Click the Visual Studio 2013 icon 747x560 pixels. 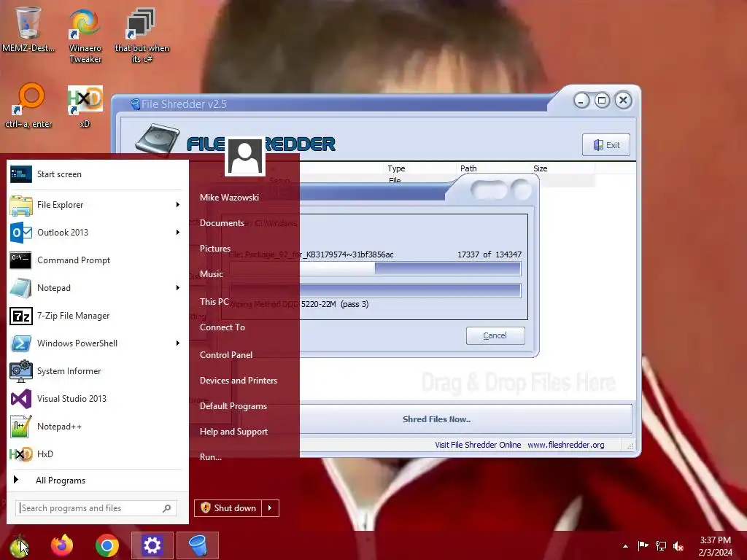click(x=21, y=399)
